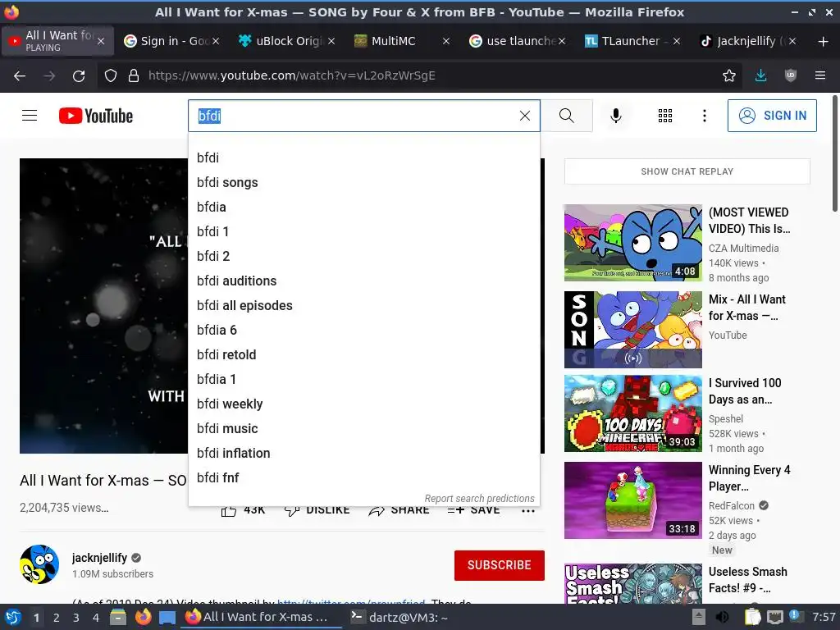The width and height of the screenshot is (840, 630).
Task: Switch to the TLauncher tab
Action: [632, 41]
